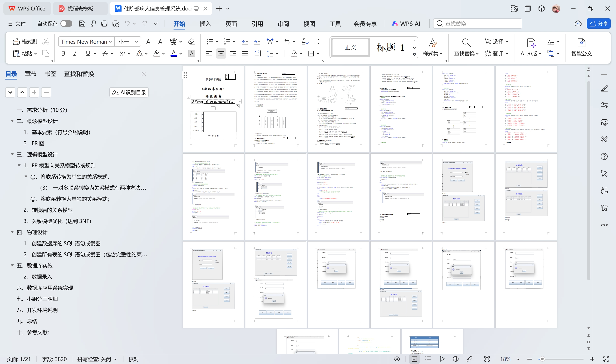This screenshot has height=364, width=616.
Task: Click the increase font size icon
Action: (x=149, y=42)
